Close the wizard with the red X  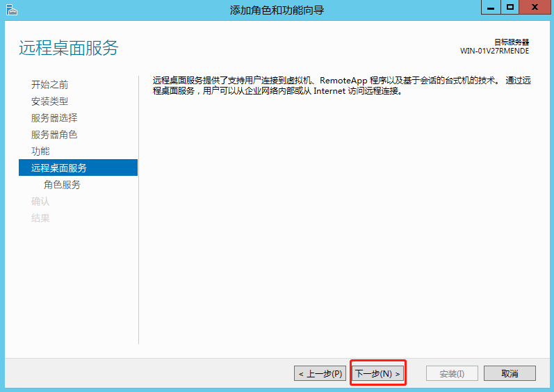click(x=536, y=8)
